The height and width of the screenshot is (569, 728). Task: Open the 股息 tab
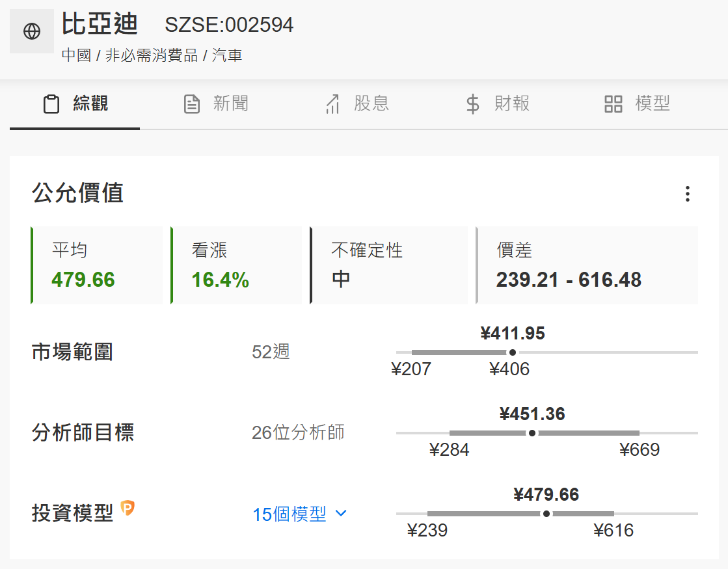357,104
